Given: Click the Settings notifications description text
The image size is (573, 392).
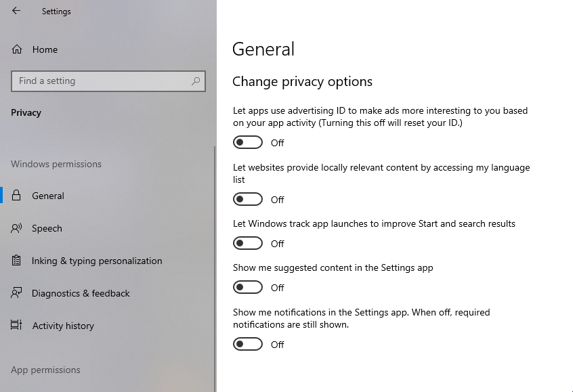Looking at the screenshot, I should 362,318.
